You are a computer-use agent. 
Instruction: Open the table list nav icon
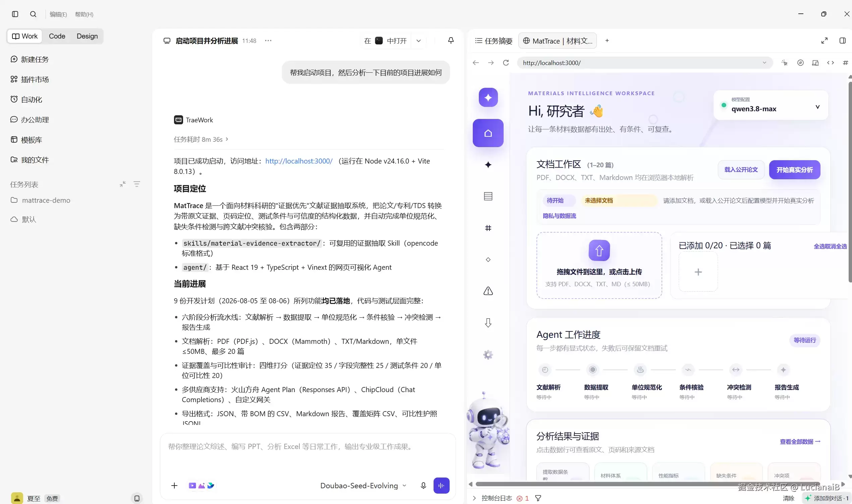click(x=488, y=196)
